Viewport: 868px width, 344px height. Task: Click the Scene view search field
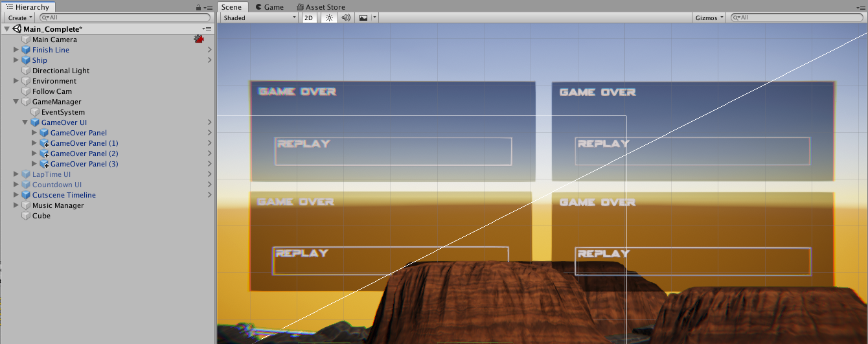[x=797, y=17]
